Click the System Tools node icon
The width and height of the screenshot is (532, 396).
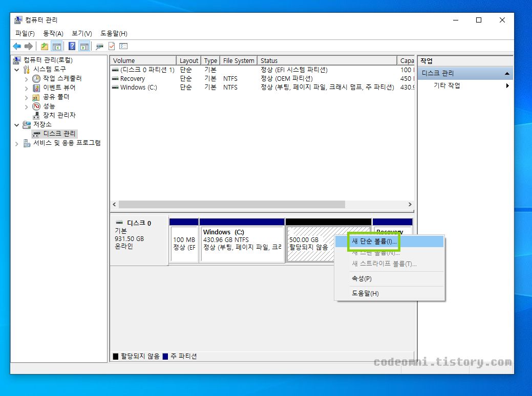[x=27, y=70]
